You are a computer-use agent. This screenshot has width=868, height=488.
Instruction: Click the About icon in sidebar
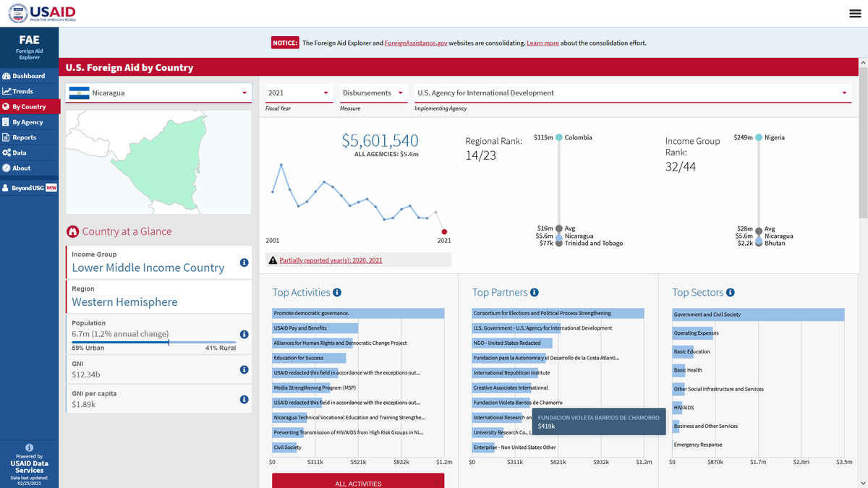coord(6,168)
